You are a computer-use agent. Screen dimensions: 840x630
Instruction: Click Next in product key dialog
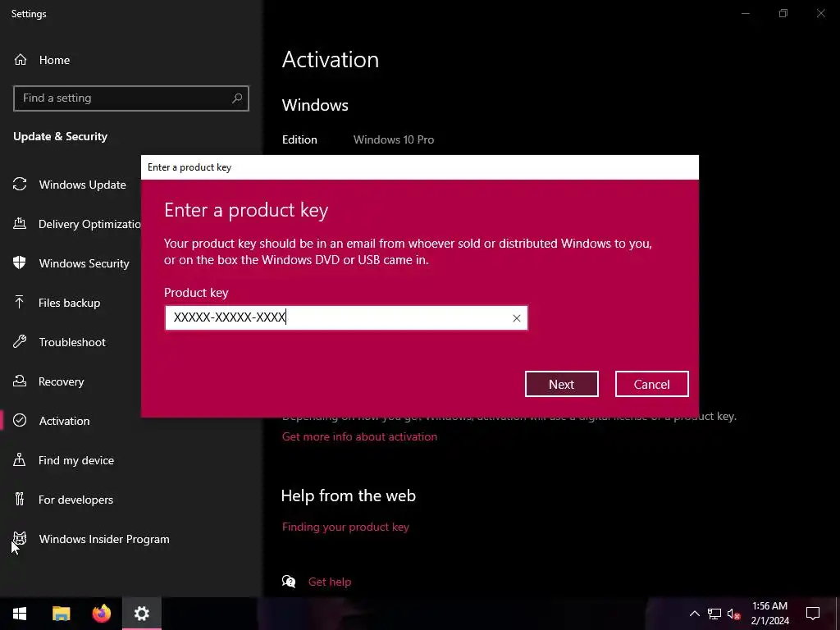coord(561,384)
